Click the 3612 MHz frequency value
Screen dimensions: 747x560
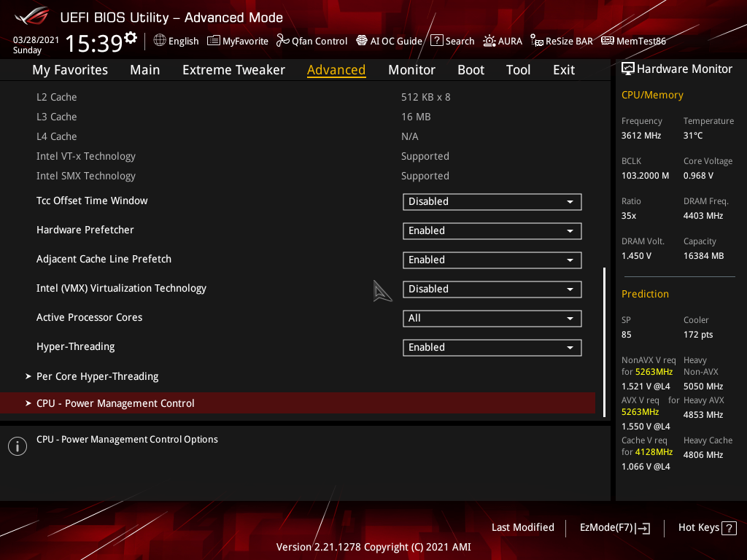coord(640,135)
